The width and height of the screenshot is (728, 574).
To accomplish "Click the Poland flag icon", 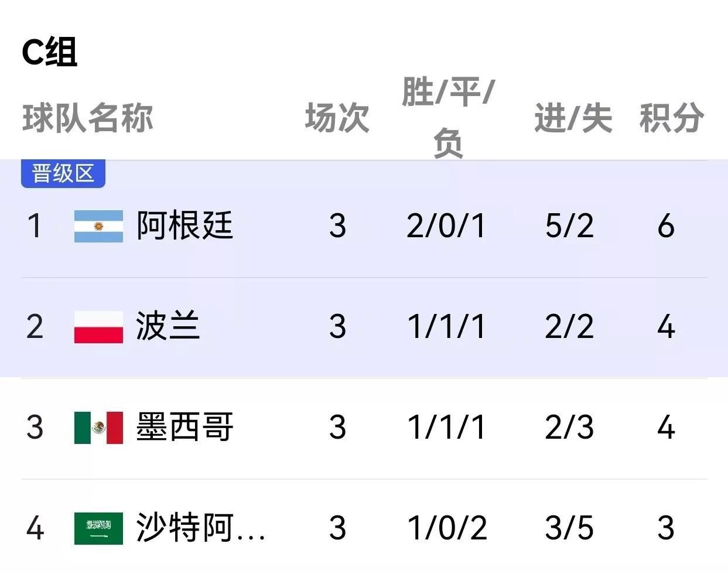I will click(x=98, y=327).
